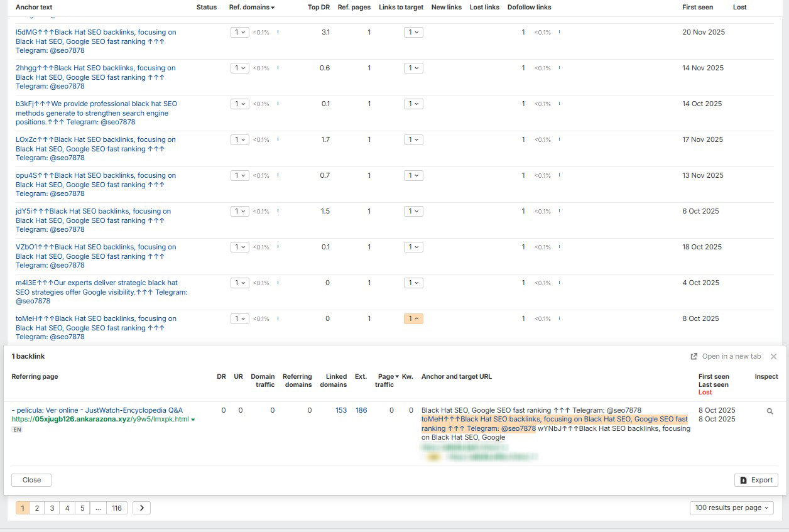Expand Links to target for the m4i3E anchor row
The image size is (789, 532).
click(413, 283)
